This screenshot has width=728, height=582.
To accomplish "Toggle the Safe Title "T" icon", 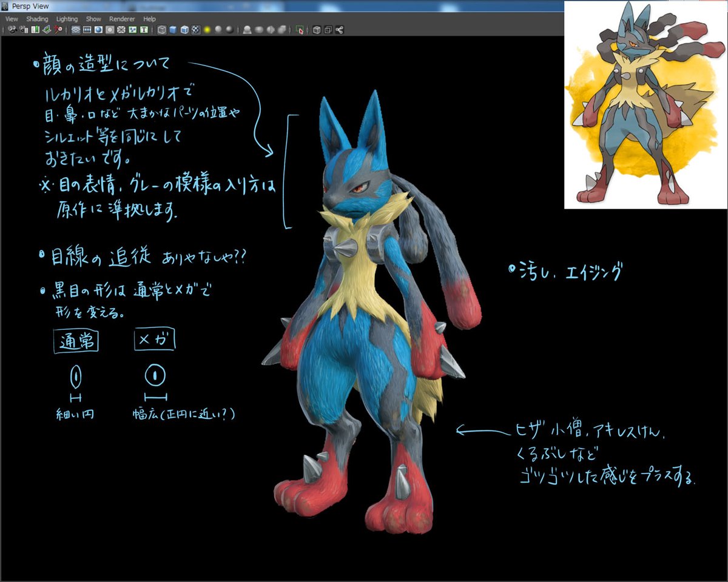I will 144,29.
